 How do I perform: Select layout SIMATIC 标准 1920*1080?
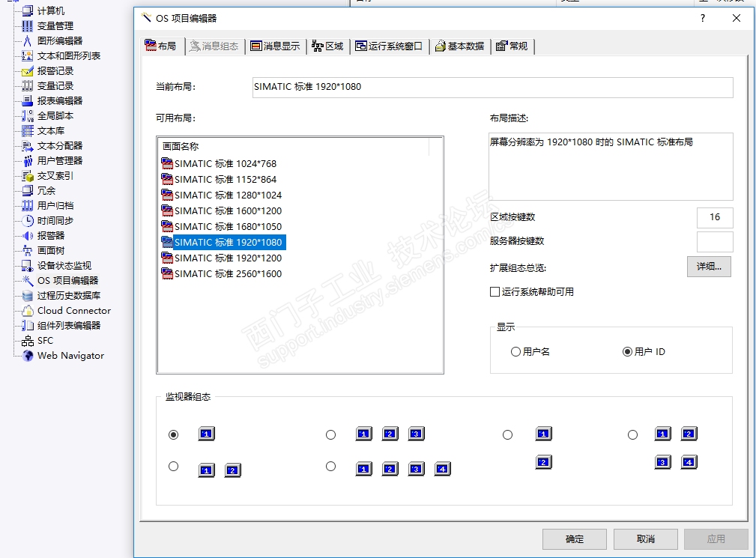(223, 243)
